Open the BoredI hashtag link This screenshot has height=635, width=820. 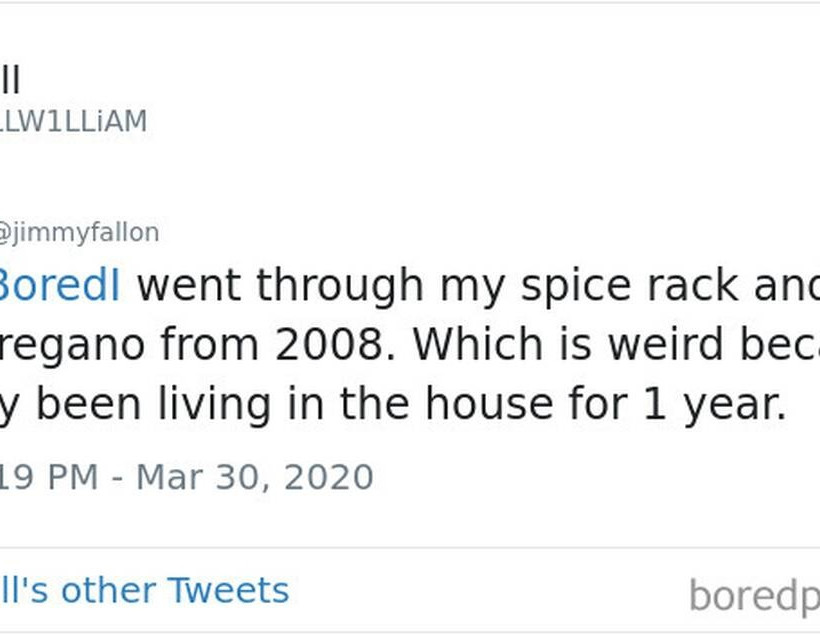pos(60,286)
